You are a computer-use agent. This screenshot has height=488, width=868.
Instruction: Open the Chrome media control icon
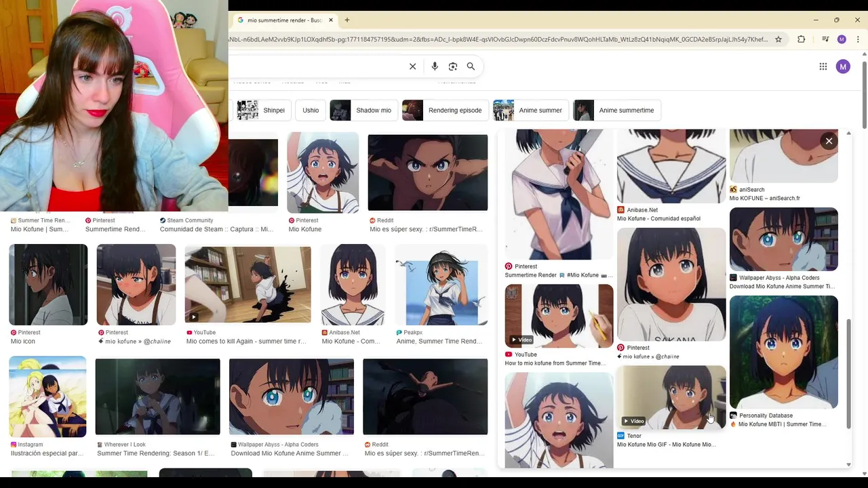click(825, 39)
